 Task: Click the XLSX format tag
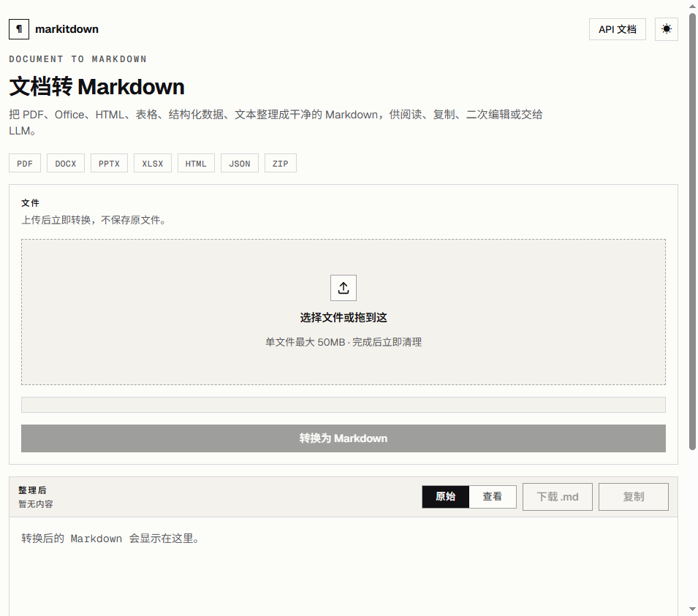click(153, 164)
